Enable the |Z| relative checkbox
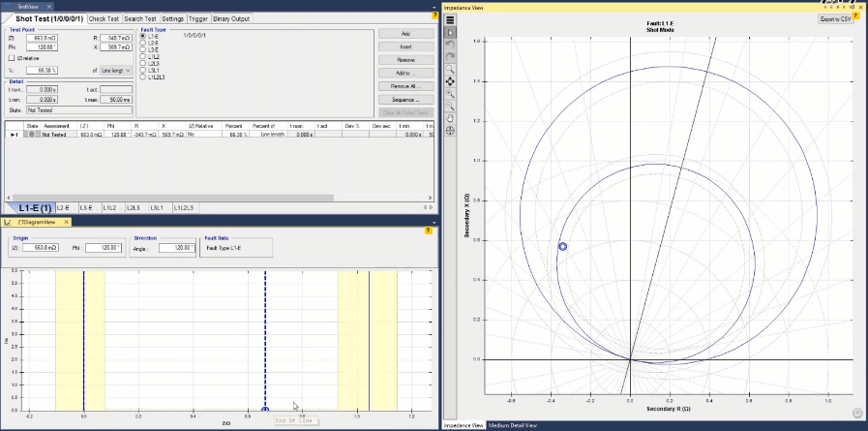 pos(11,57)
